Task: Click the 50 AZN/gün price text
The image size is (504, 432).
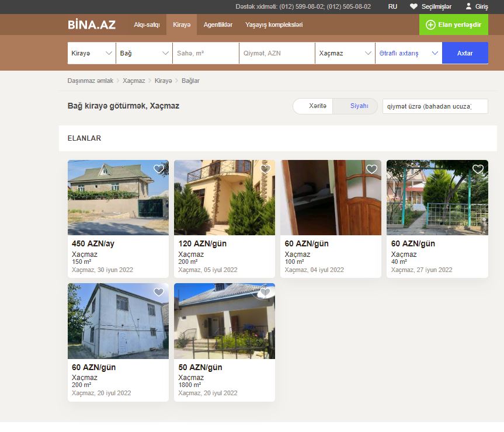Action: [200, 367]
